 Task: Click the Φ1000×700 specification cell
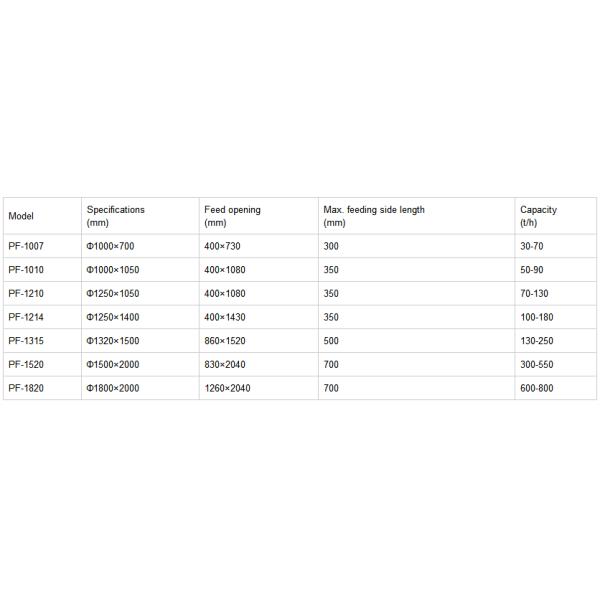tap(110, 245)
